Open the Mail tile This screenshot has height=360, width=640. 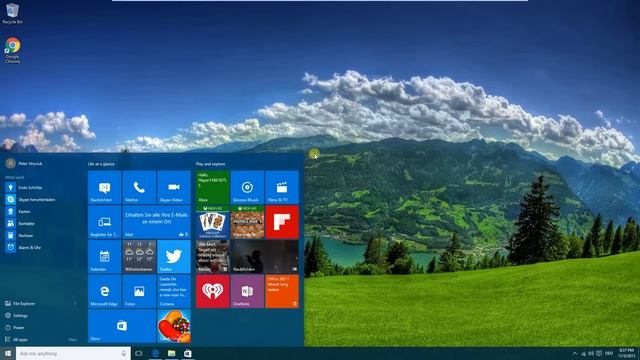coord(157,222)
